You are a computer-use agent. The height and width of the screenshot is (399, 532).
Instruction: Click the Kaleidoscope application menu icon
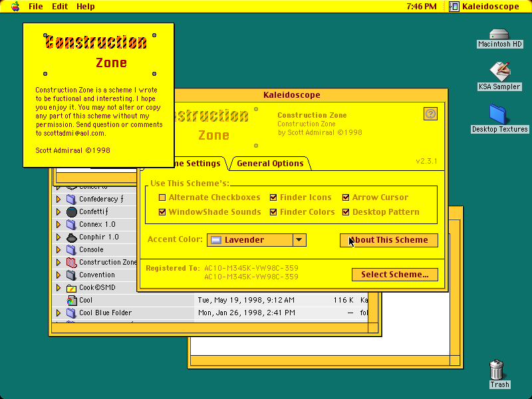(454, 7)
